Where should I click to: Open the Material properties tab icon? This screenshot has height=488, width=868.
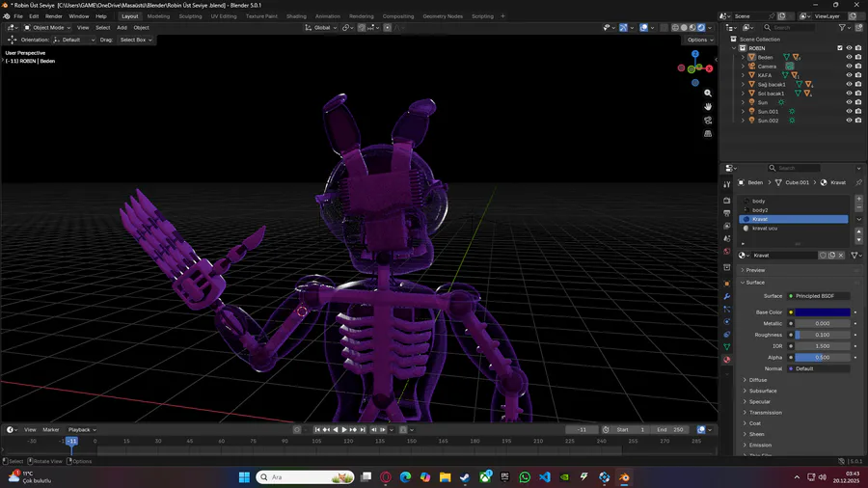tap(726, 359)
